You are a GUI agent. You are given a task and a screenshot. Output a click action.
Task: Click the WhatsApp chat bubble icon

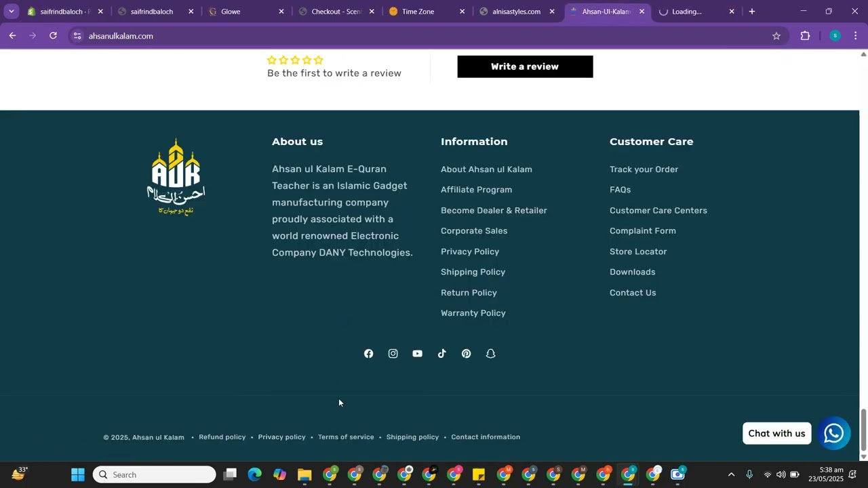click(x=833, y=433)
